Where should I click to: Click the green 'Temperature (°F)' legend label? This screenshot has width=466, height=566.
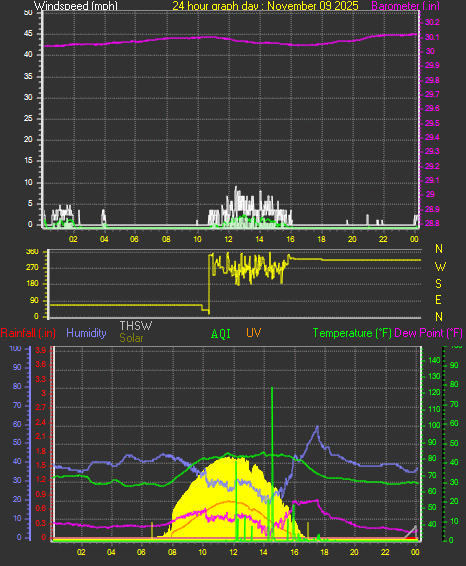pos(352,333)
